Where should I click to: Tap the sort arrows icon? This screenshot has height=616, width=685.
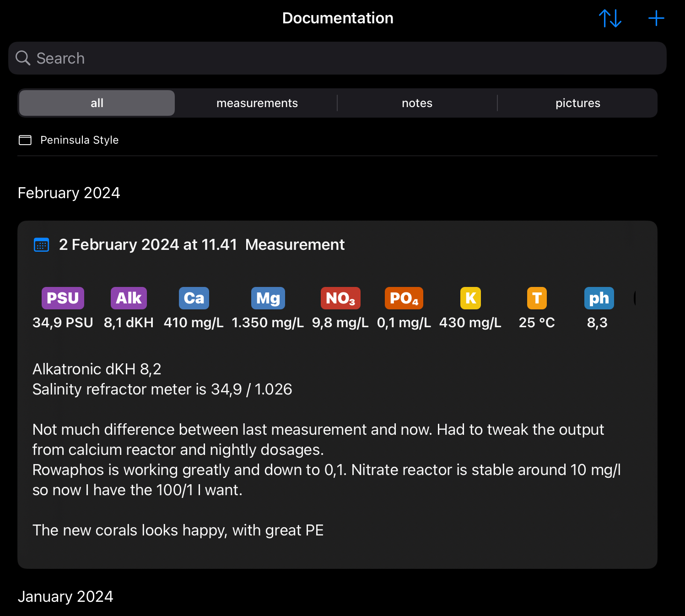610,19
